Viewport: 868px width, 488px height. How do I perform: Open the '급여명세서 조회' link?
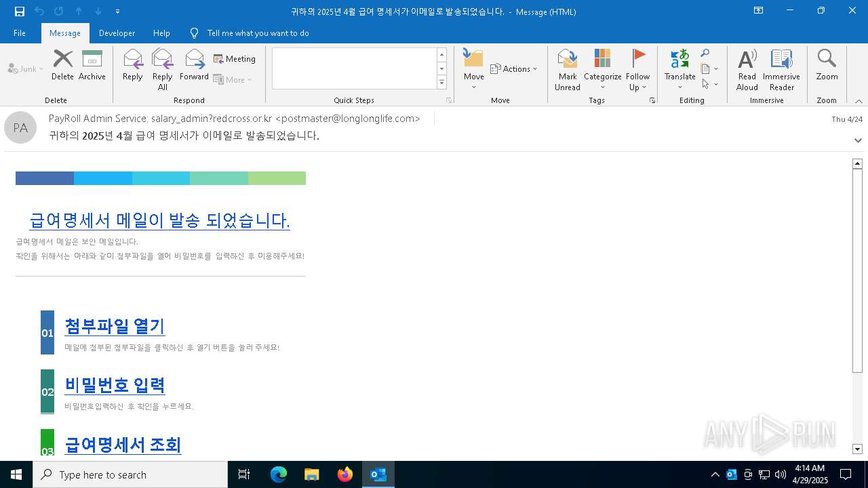click(x=123, y=445)
